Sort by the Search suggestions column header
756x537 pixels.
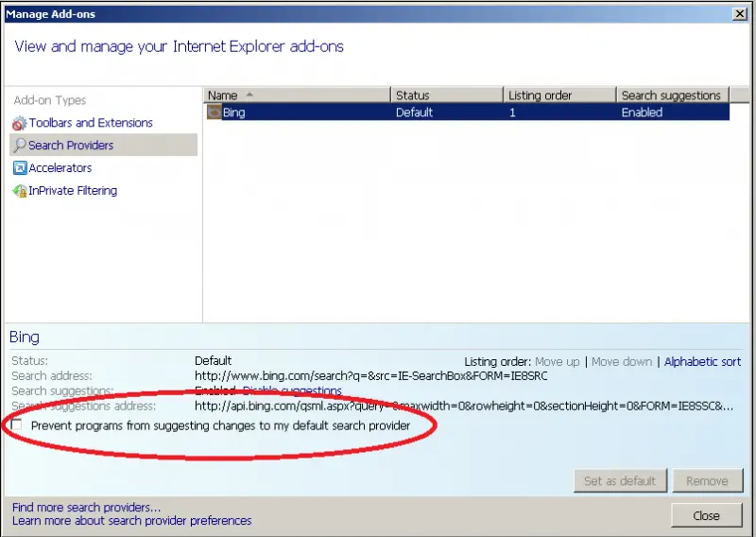pyautogui.click(x=673, y=95)
